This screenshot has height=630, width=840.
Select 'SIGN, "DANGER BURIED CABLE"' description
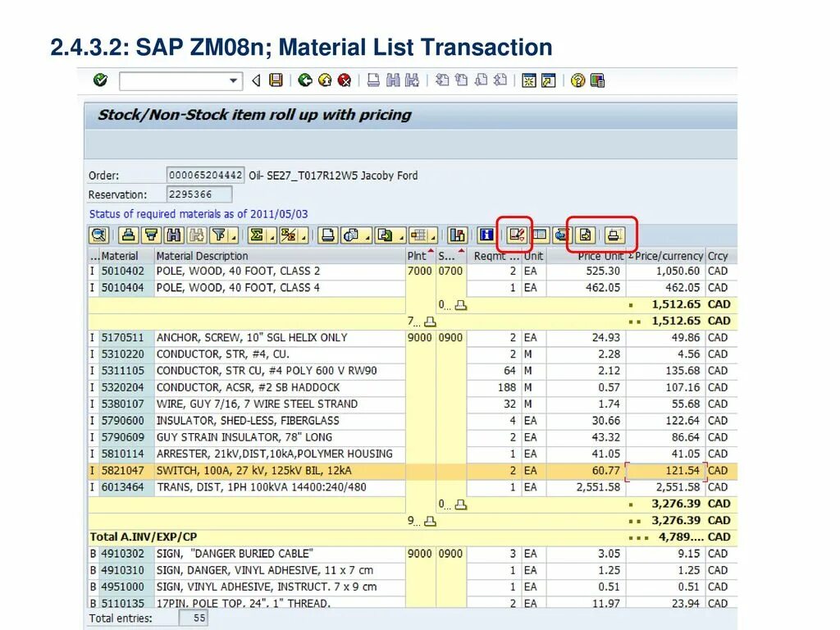point(280,554)
